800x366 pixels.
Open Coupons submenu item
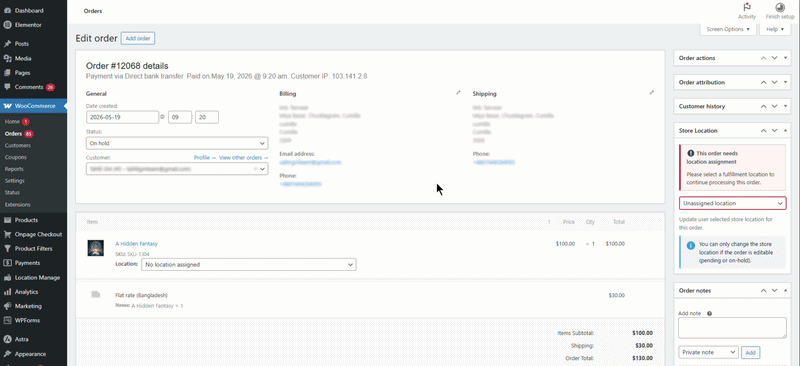(x=15, y=157)
